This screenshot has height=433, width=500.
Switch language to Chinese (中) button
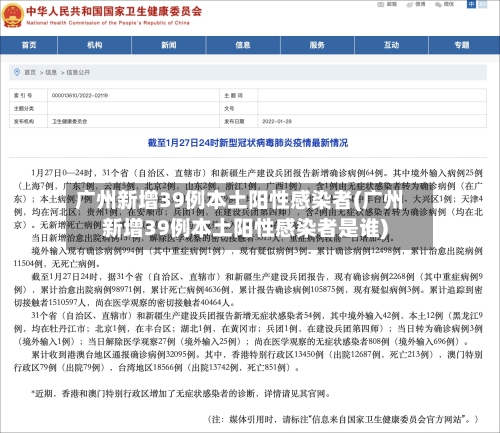471,4
